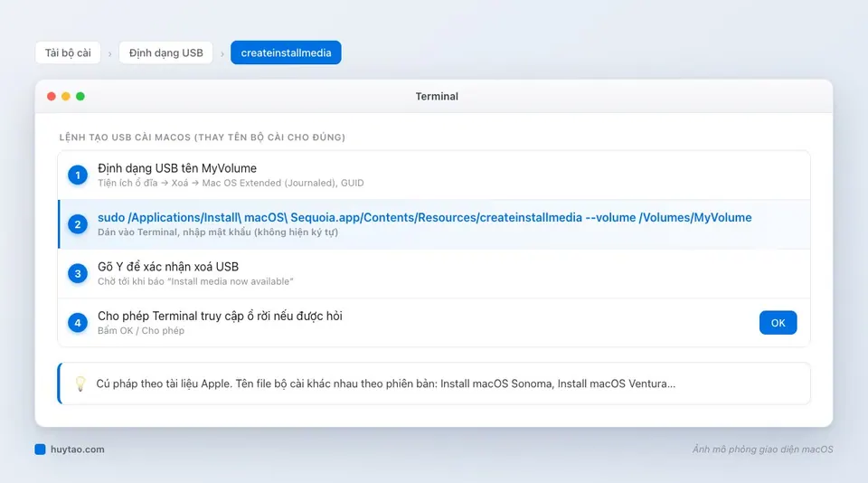The image size is (868, 483).
Task: Click the blue OK button
Action: (778, 323)
